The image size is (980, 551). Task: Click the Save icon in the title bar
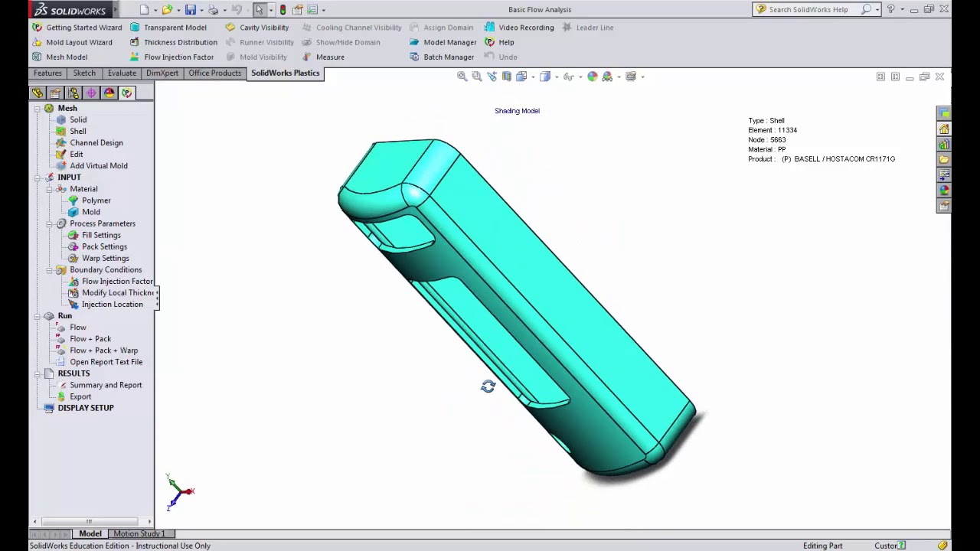(190, 10)
